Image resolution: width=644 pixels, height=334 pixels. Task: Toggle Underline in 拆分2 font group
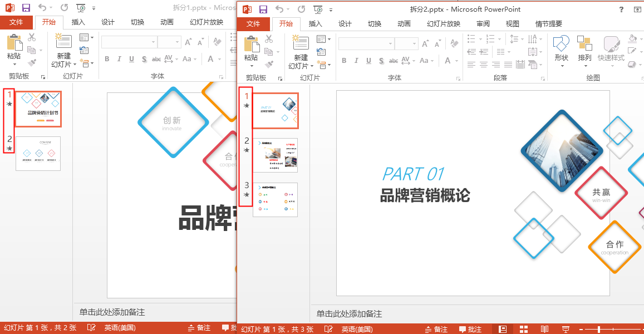[369, 60]
